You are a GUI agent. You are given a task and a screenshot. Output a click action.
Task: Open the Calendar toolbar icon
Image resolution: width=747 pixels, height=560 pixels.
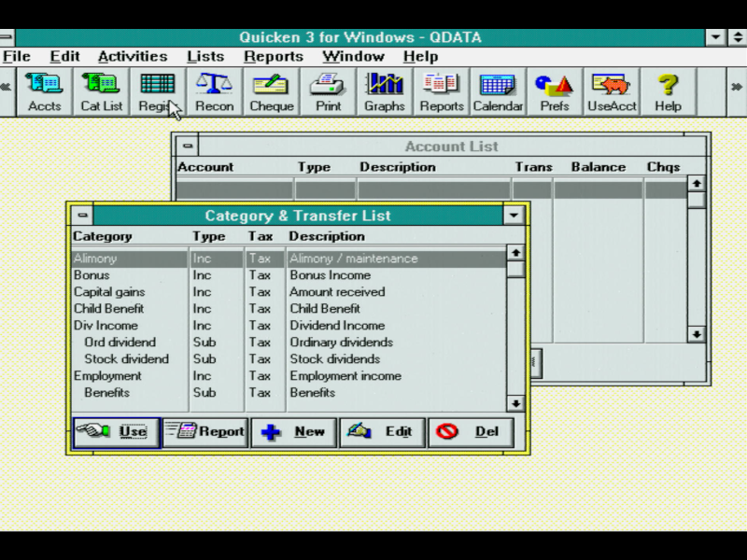pyautogui.click(x=498, y=91)
